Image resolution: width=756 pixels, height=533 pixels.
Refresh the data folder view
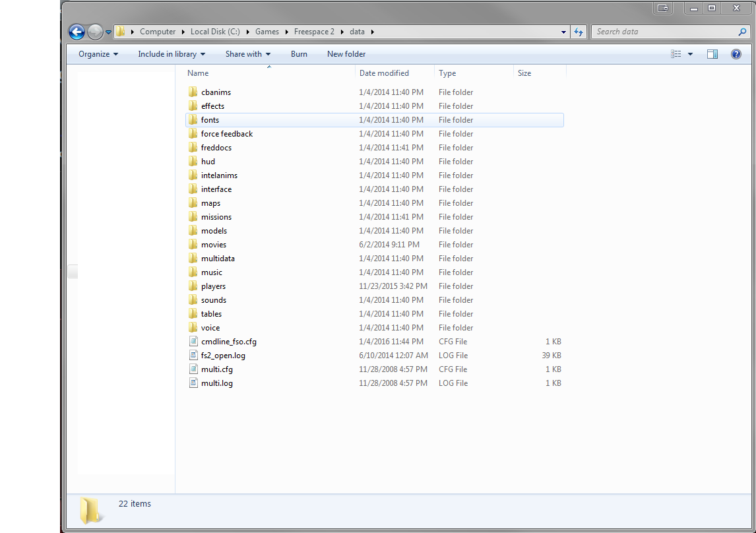579,32
